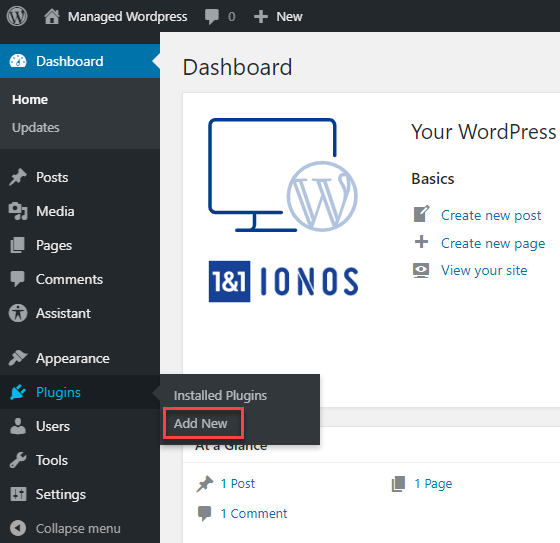This screenshot has width=560, height=543.
Task: Open the Pages menu
Action: click(54, 245)
